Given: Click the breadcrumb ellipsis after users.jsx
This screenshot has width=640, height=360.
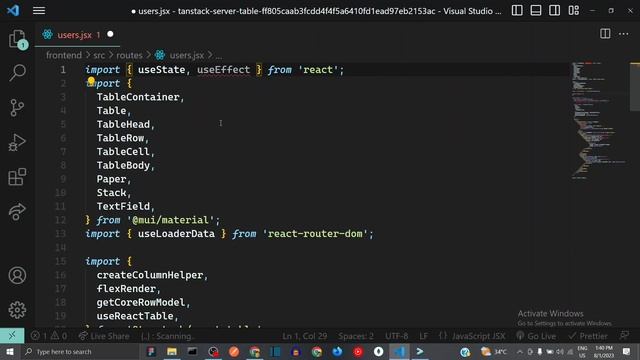Looking at the screenshot, I should (219, 56).
